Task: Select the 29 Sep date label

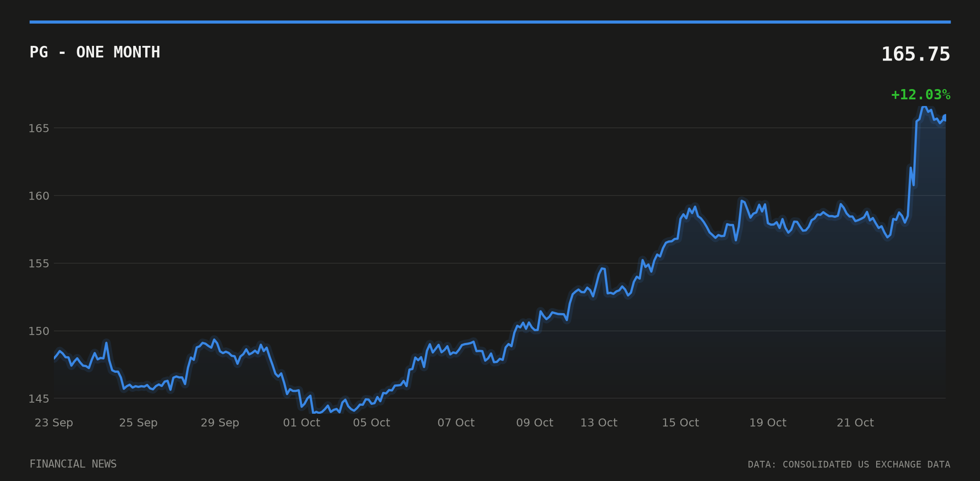Action: coord(220,423)
